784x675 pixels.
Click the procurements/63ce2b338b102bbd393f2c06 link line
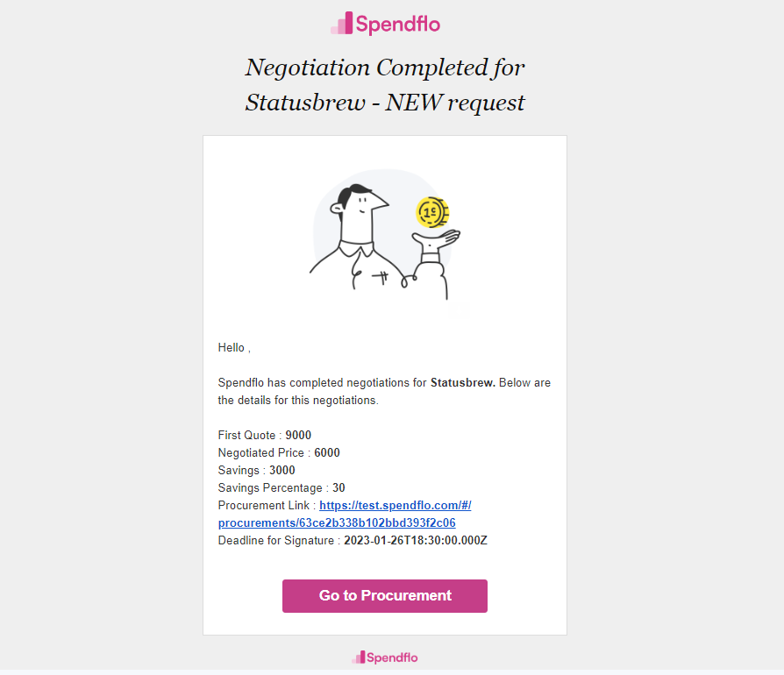pos(337,523)
